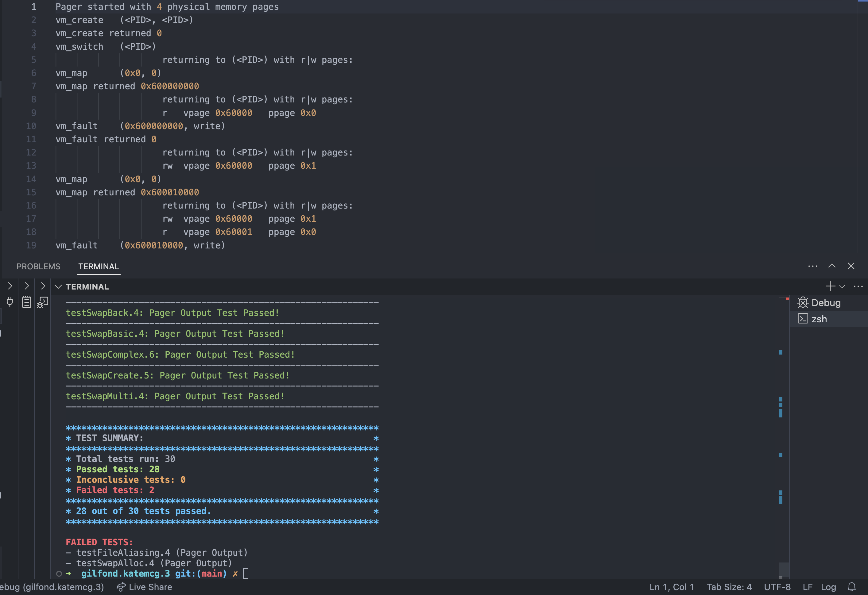Click the red marker atop terminal overview ruler
The height and width of the screenshot is (595, 868).
787,299
